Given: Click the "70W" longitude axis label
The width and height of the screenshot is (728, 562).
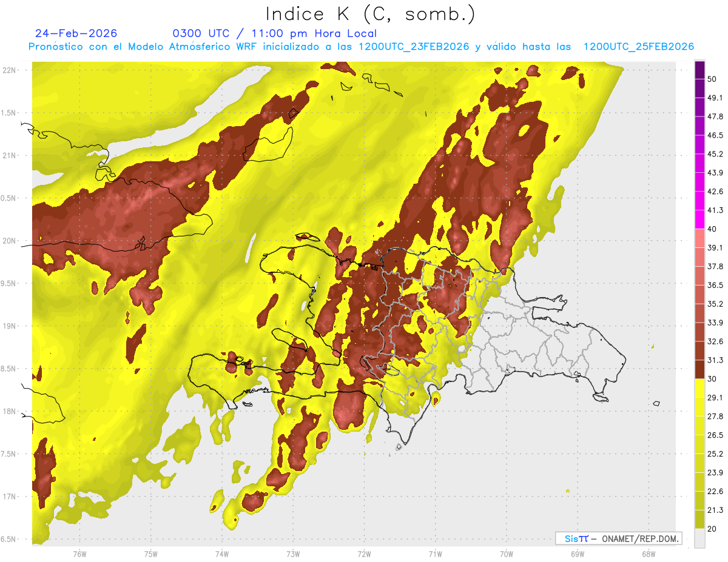Looking at the screenshot, I should [x=507, y=554].
